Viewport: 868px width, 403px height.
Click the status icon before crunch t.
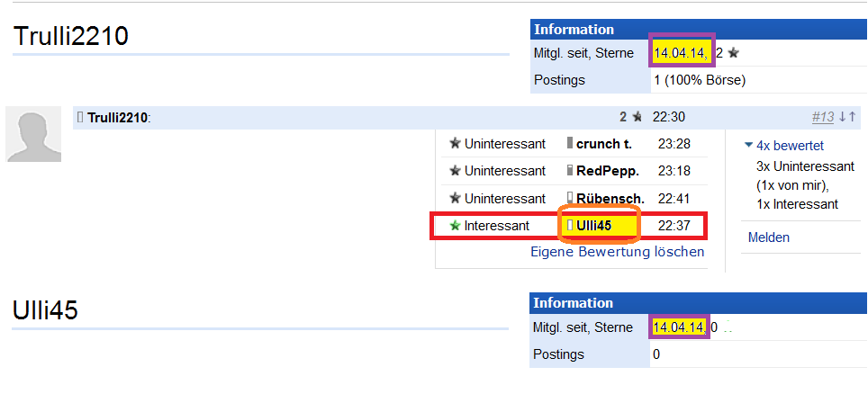click(569, 144)
